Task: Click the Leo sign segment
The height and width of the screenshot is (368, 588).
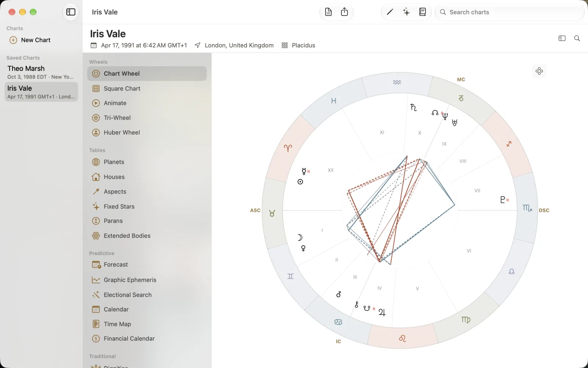Action: 402,338
